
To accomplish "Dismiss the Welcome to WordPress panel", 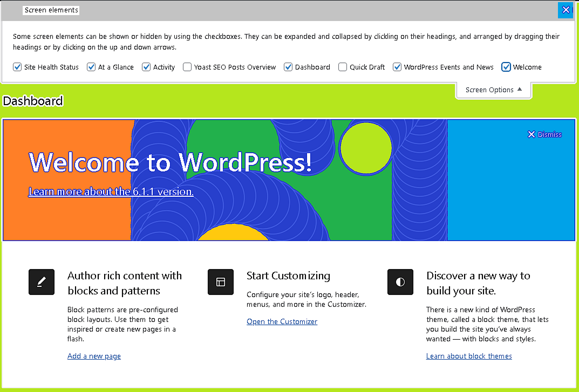I will click(x=544, y=134).
